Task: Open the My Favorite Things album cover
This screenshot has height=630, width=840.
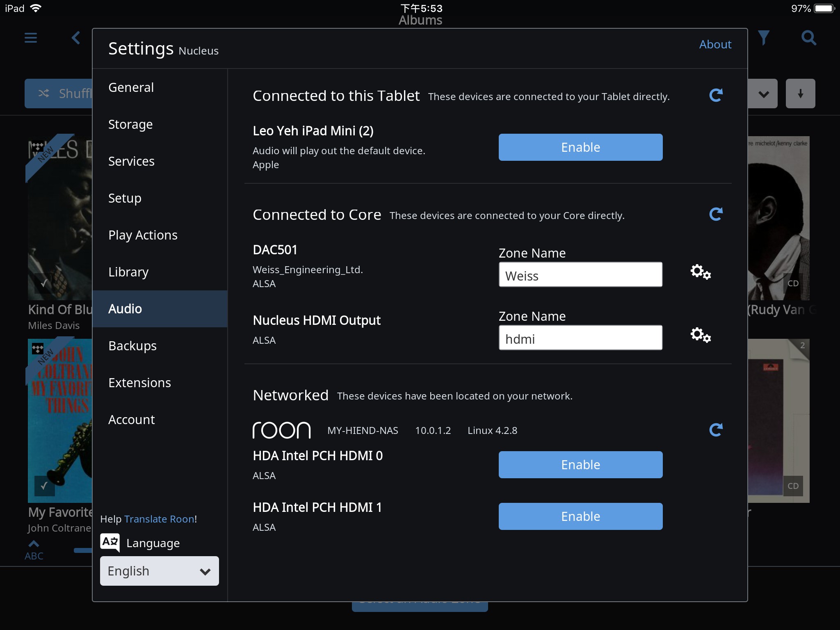Action: click(60, 421)
